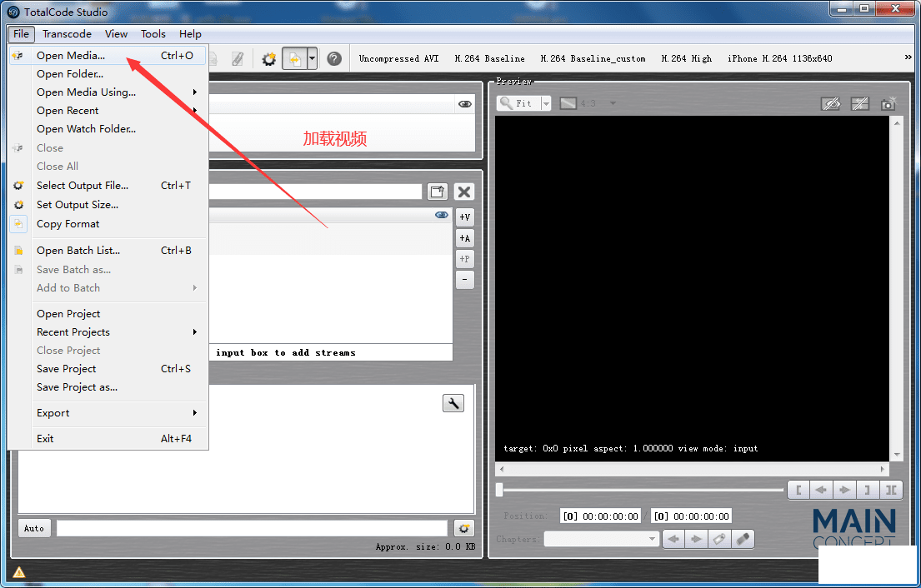Select the iPhone H.264 1136x640 preset
This screenshot has height=588, width=921.
[x=780, y=58]
